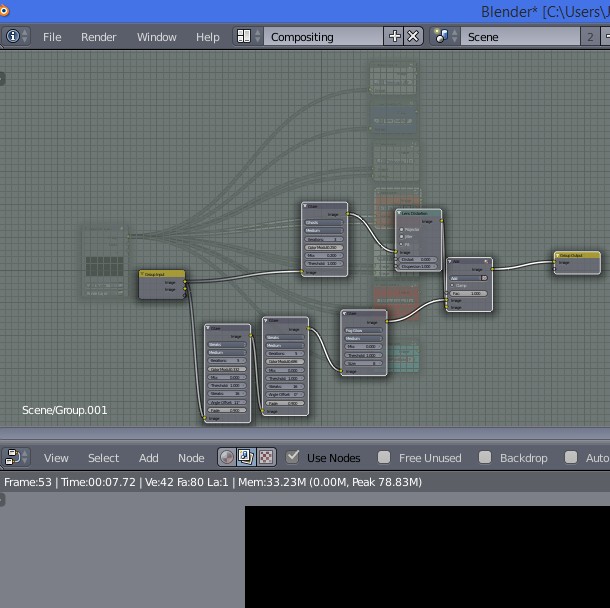Open the node editor type selector
This screenshot has height=608, width=610.
(x=17, y=457)
